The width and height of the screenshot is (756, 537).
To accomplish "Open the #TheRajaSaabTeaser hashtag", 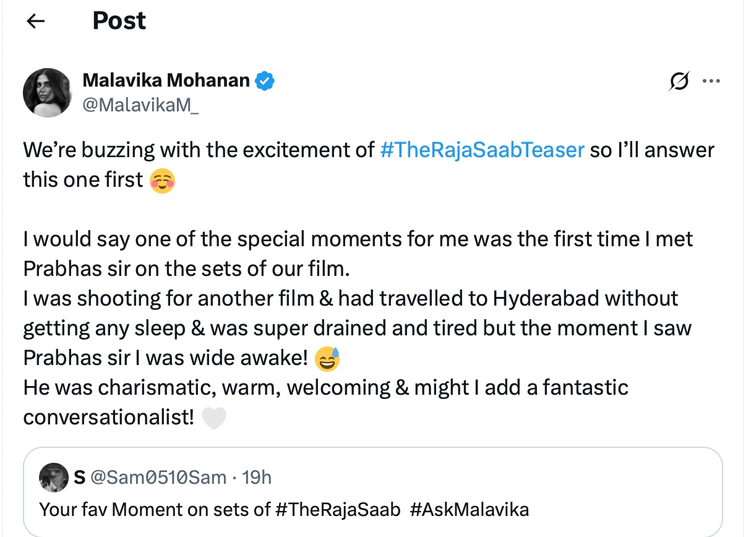I will point(482,150).
